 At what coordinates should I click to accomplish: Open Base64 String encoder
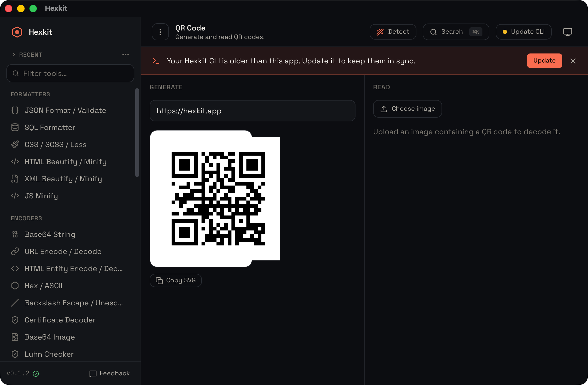click(x=70, y=234)
